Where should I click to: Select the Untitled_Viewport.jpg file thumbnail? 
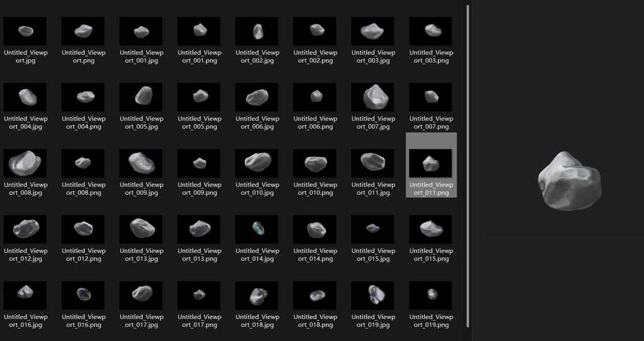(25, 31)
